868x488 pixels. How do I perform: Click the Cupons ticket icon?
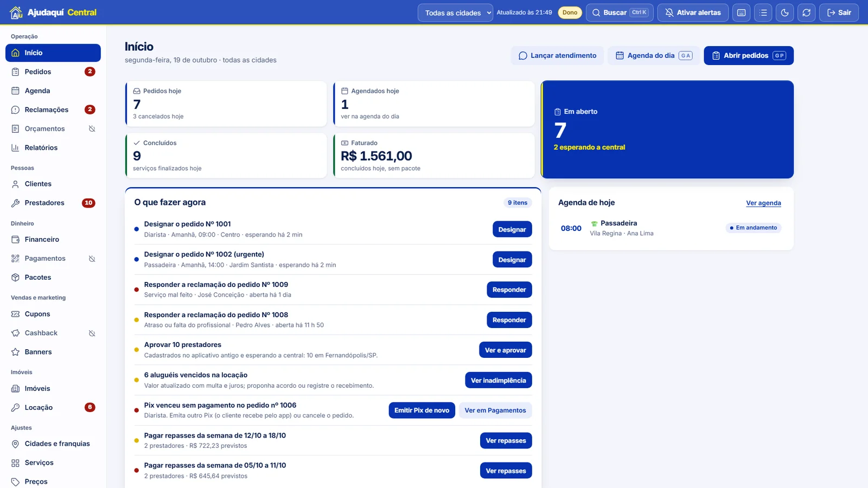click(15, 314)
